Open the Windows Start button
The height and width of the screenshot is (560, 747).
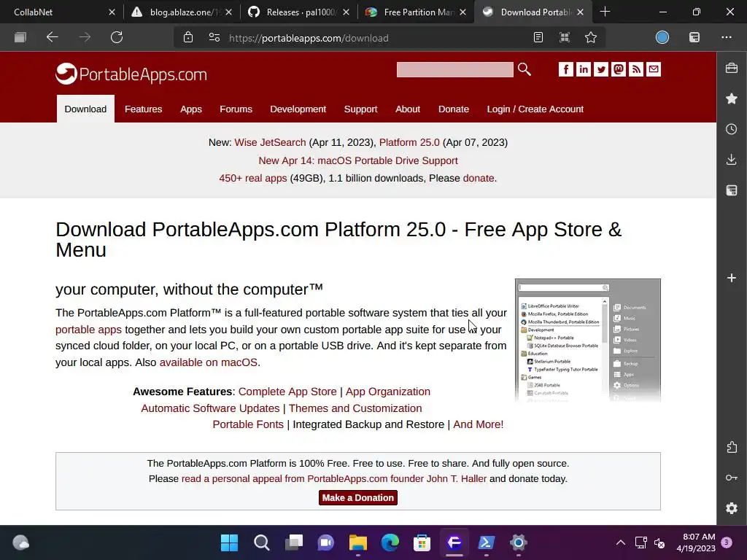[229, 542]
